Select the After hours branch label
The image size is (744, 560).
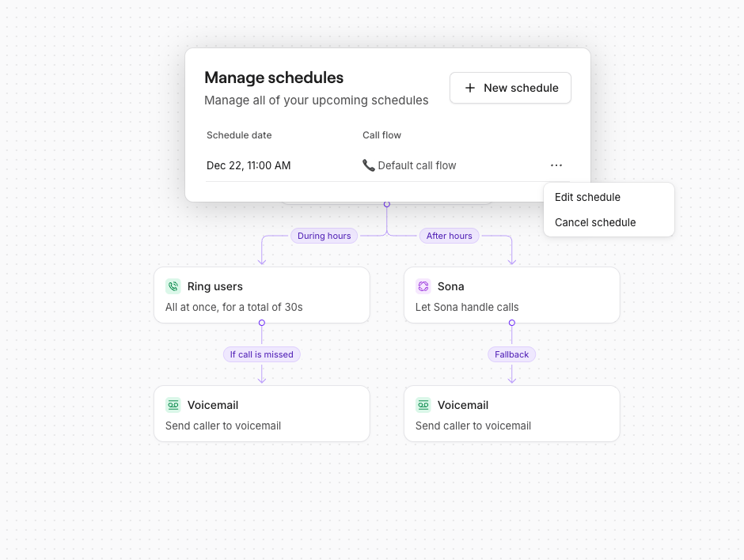tap(449, 236)
